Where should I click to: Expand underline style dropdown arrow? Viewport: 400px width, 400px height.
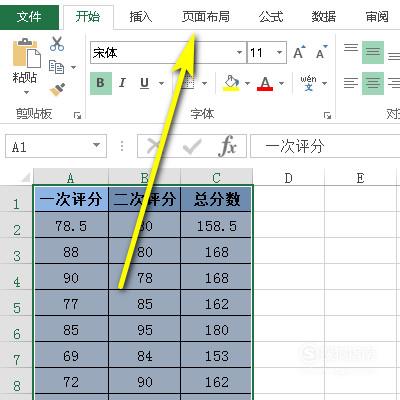point(161,83)
